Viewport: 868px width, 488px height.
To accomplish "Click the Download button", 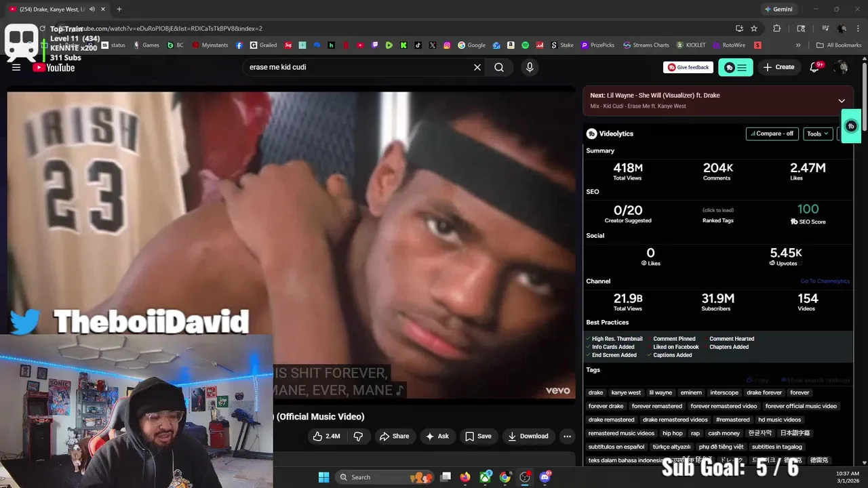I will tap(528, 436).
